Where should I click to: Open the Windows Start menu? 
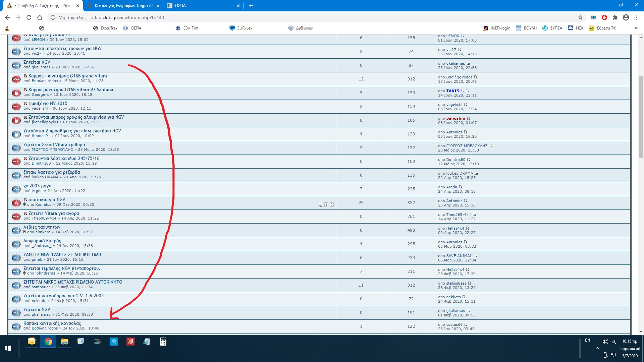pyautogui.click(x=8, y=348)
